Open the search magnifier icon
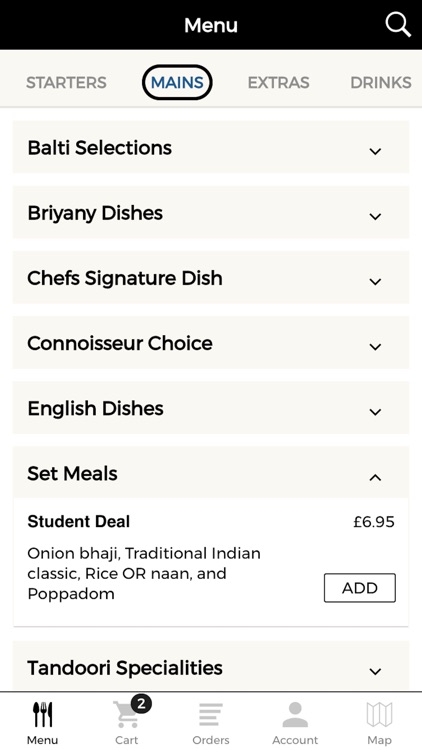422x750 pixels. point(398,24)
